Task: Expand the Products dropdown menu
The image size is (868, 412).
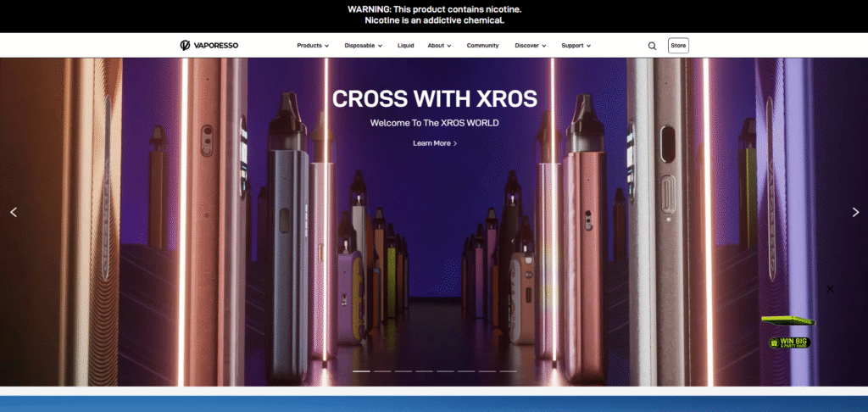Action: pyautogui.click(x=313, y=46)
